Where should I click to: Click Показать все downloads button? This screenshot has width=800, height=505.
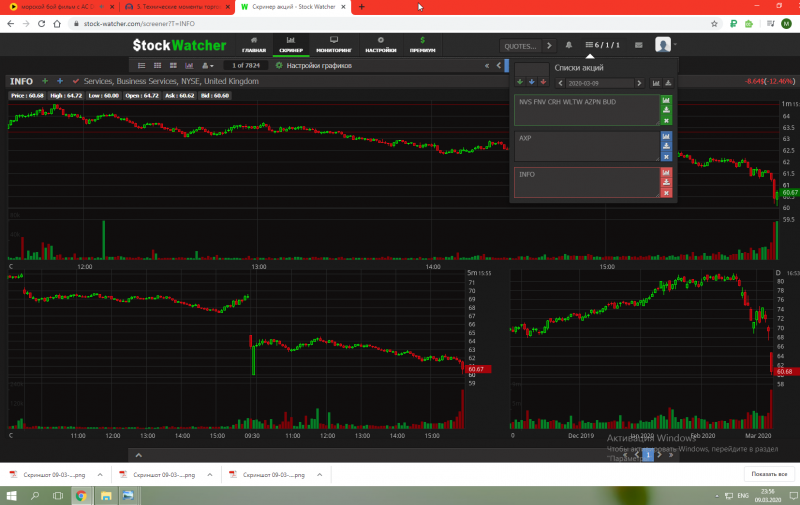click(x=769, y=474)
